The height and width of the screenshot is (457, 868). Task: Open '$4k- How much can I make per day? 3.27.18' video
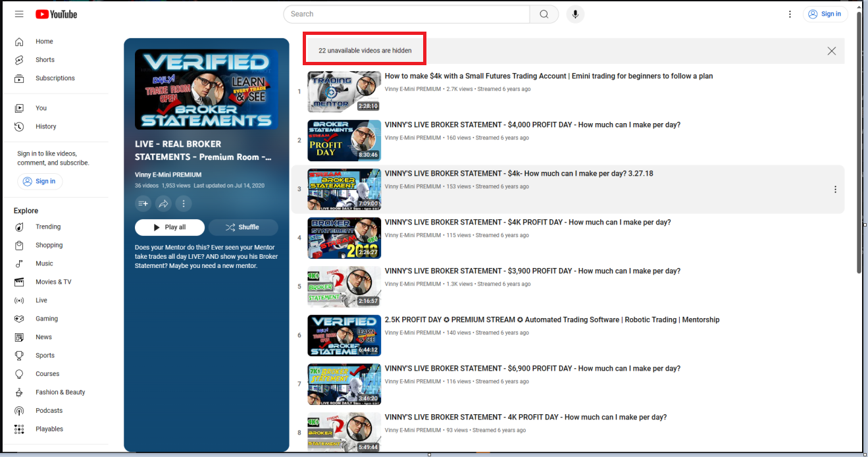[519, 174]
